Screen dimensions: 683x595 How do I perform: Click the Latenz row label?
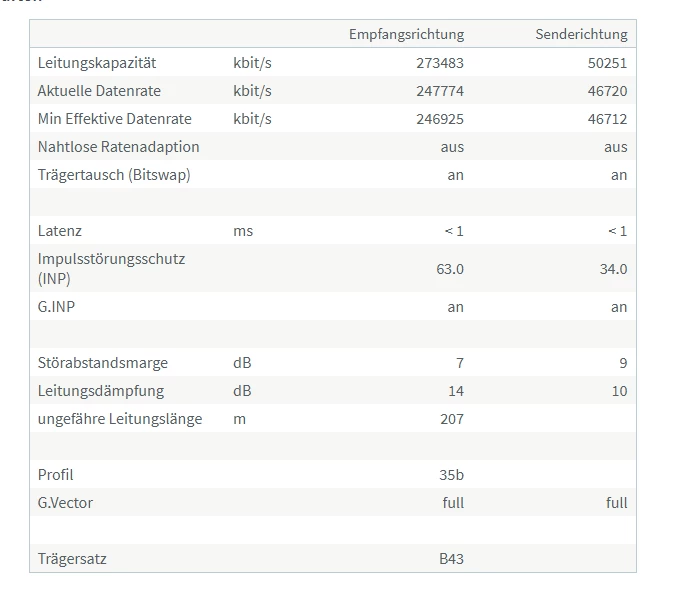click(60, 231)
